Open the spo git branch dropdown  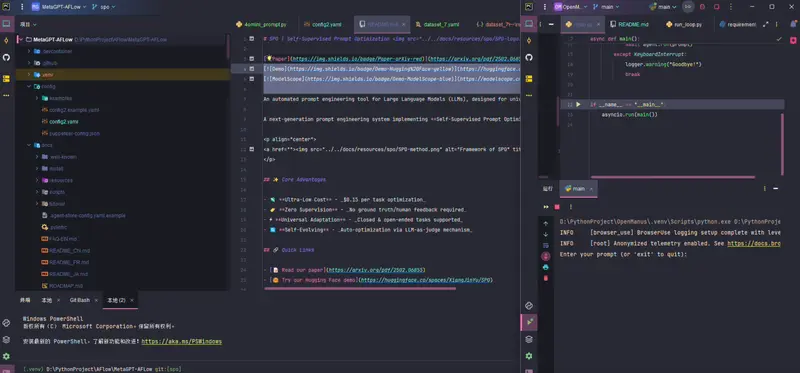(x=104, y=7)
